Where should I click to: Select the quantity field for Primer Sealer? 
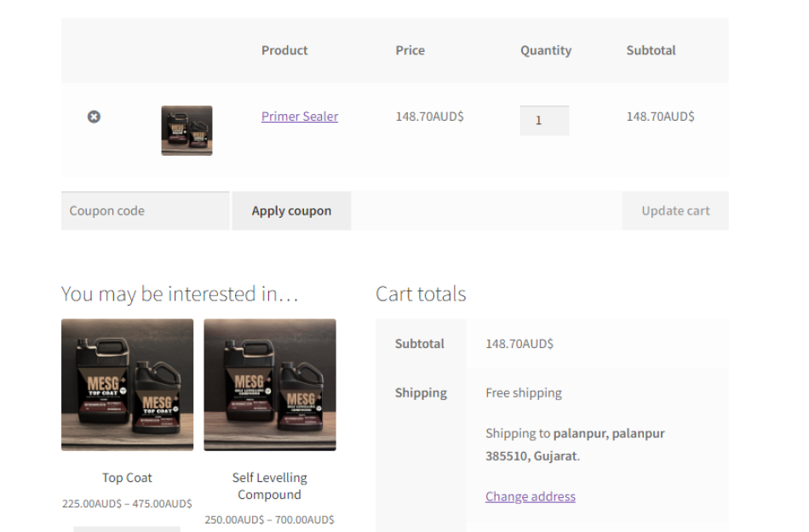point(544,120)
